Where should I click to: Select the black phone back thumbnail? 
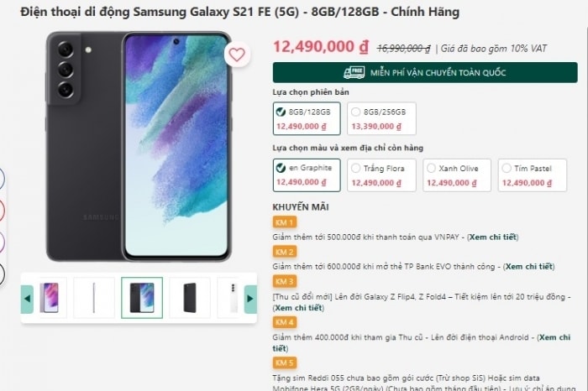[190, 298]
